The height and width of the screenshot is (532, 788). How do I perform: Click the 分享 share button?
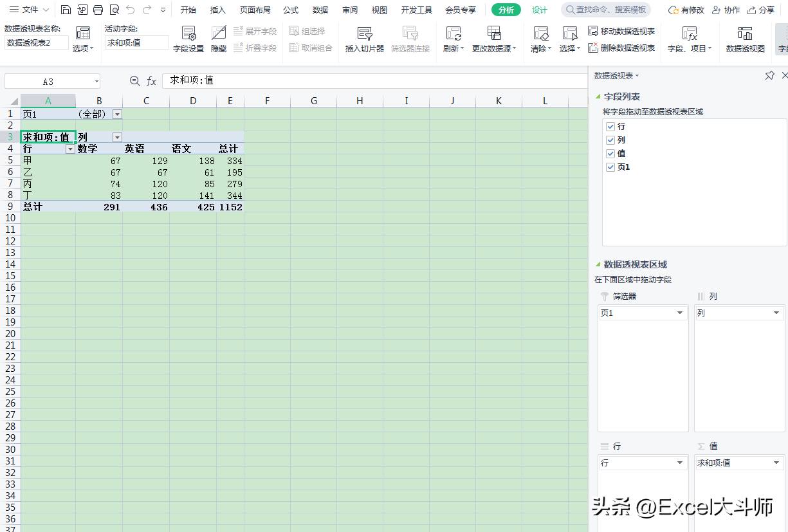pos(760,10)
